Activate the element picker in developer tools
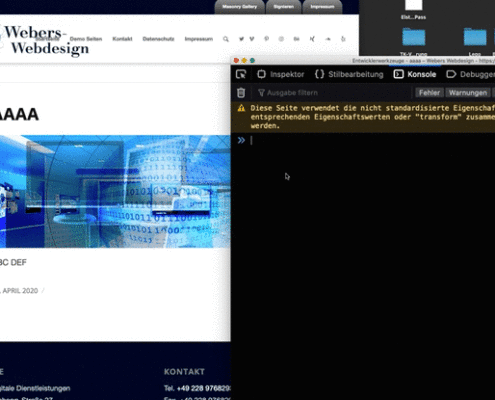This screenshot has height=400, width=495. click(x=241, y=74)
